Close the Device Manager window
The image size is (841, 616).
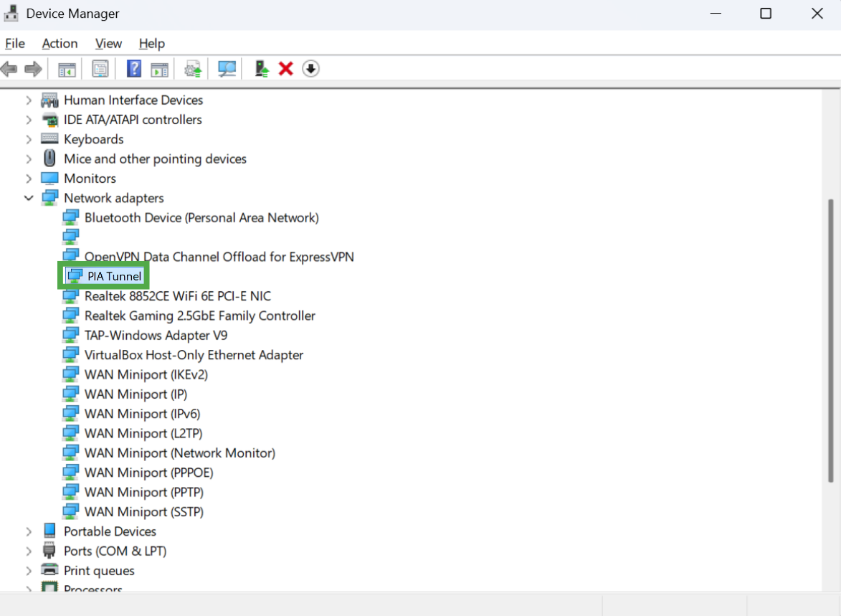pyautogui.click(x=817, y=14)
